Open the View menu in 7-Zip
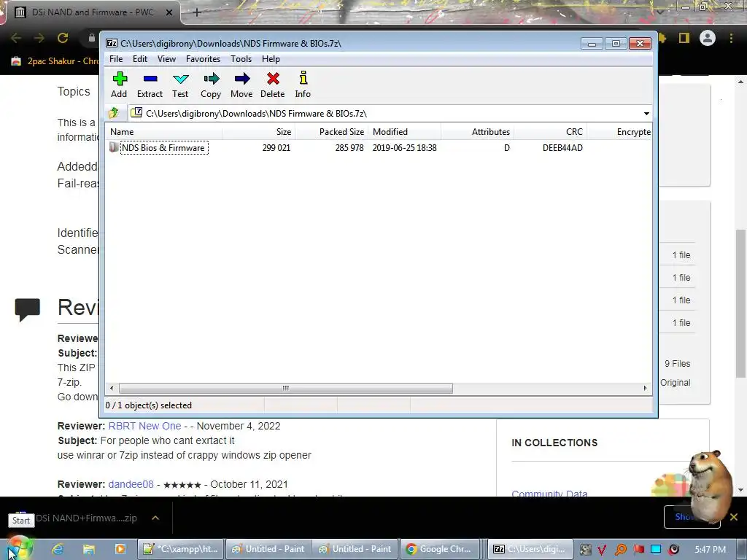 click(167, 59)
